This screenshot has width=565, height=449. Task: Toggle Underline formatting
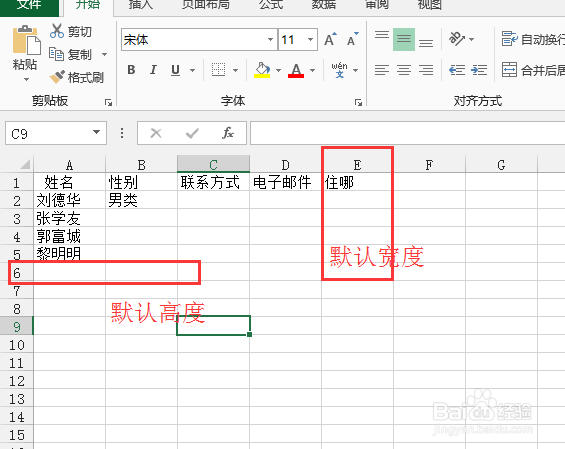pyautogui.click(x=175, y=70)
